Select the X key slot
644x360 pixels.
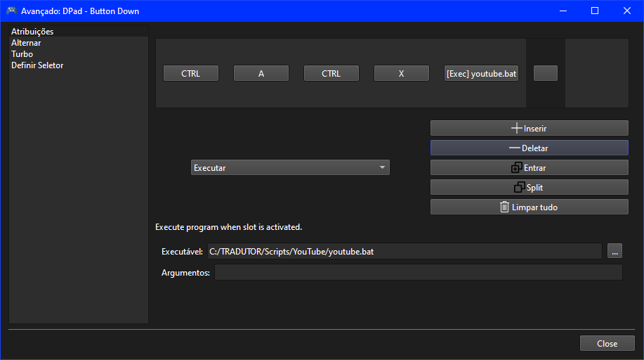(402, 73)
